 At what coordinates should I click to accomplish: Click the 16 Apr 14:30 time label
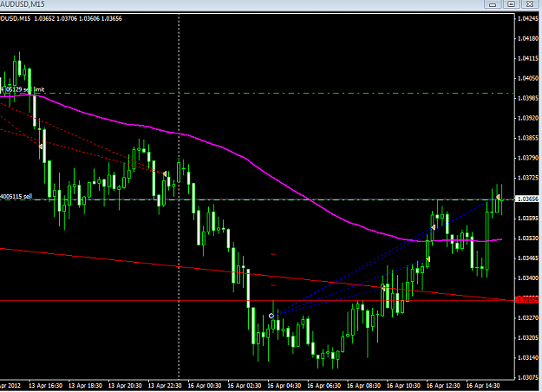click(x=483, y=385)
